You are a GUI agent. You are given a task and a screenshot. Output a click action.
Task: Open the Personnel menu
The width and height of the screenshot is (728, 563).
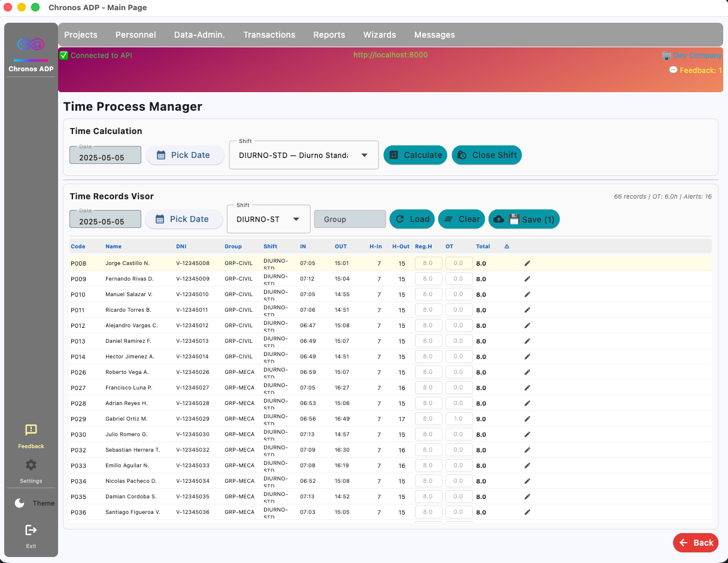136,35
